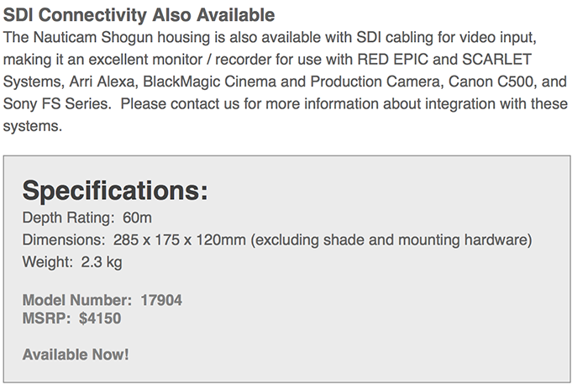Click the Specifications heading
The height and width of the screenshot is (390, 588).
click(115, 191)
